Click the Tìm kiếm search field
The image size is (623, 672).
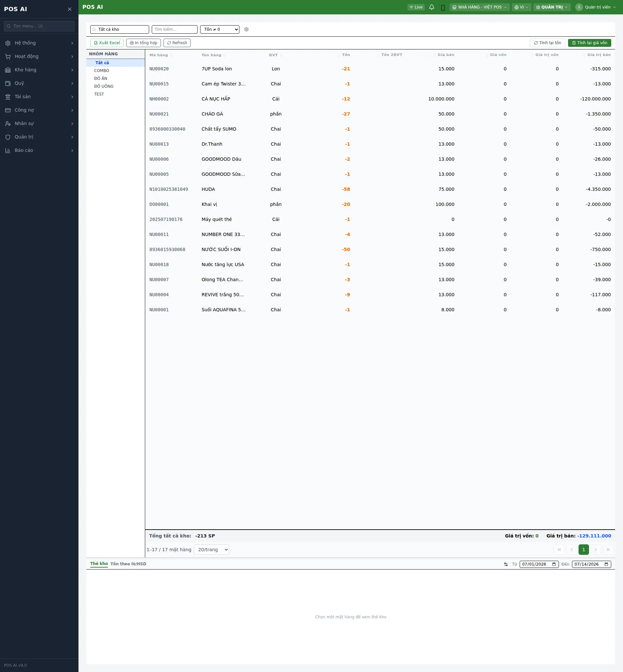click(174, 29)
